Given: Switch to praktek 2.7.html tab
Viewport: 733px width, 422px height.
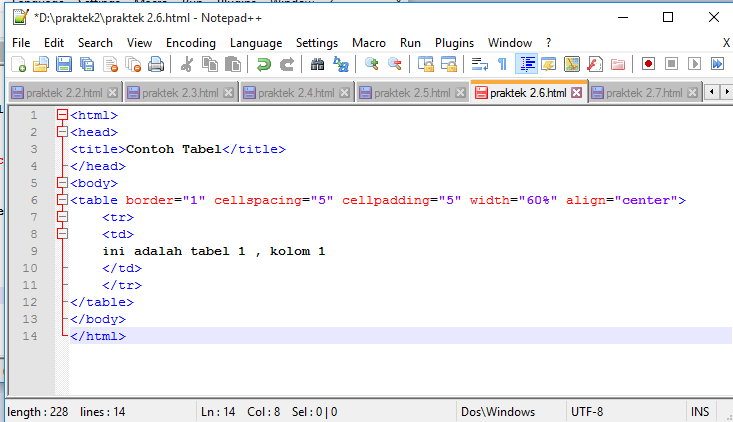Looking at the screenshot, I should tap(644, 93).
